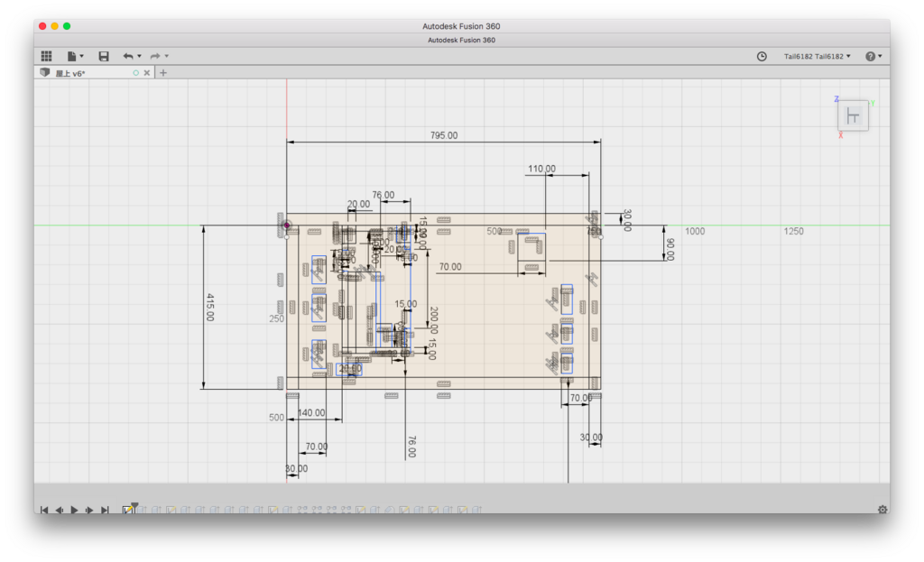The width and height of the screenshot is (924, 562).
Task: Expand the Redo history dropdown arrow
Action: point(167,56)
